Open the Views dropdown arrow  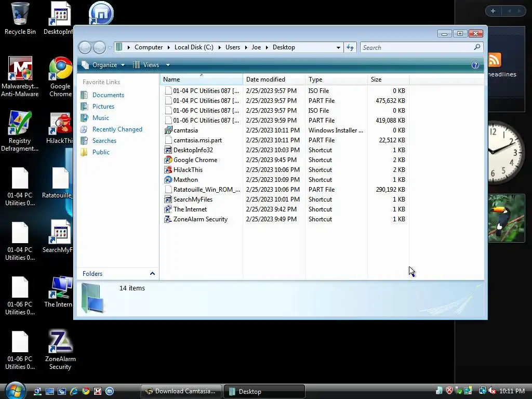click(168, 65)
